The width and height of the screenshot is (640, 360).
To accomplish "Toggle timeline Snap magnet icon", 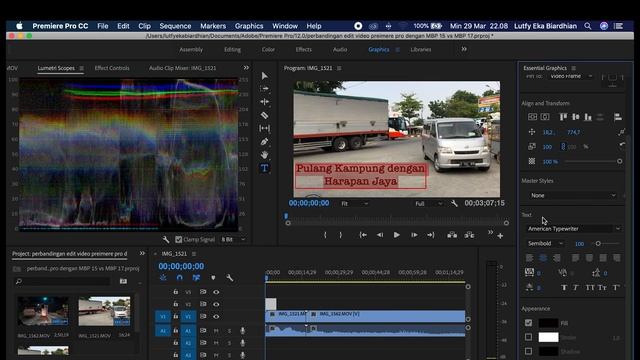I will 180,278.
